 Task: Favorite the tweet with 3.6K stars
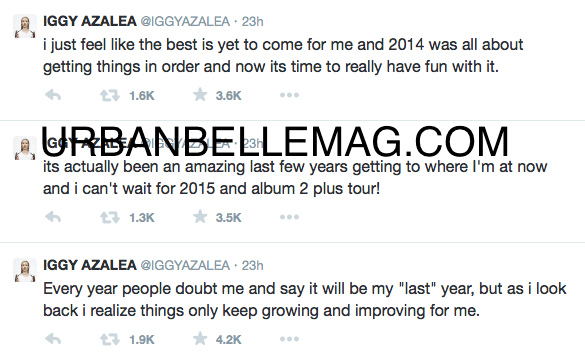(200, 95)
